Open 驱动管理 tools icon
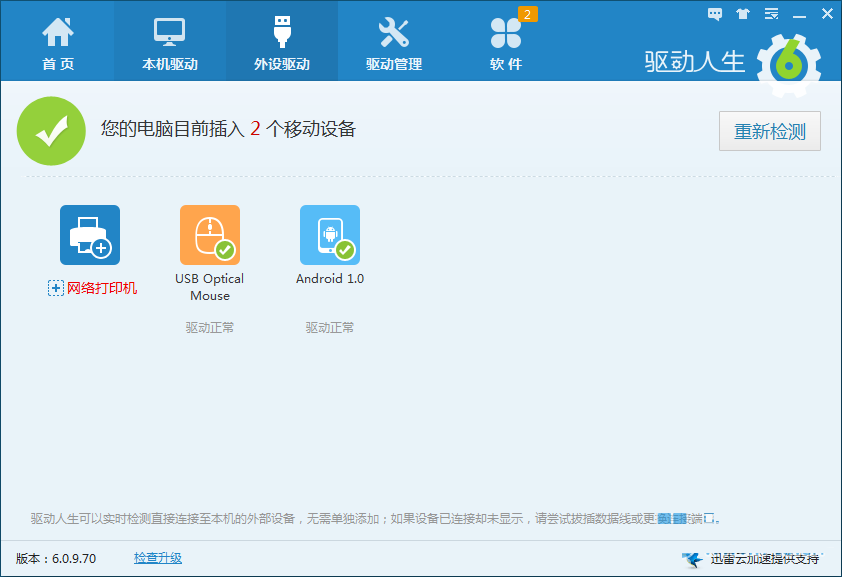 tap(393, 33)
